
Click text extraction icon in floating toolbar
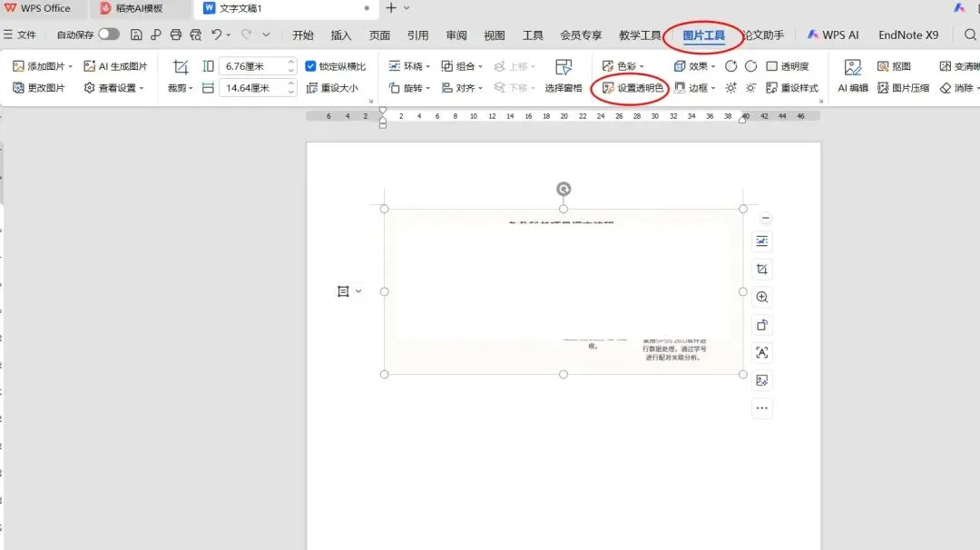pos(762,352)
